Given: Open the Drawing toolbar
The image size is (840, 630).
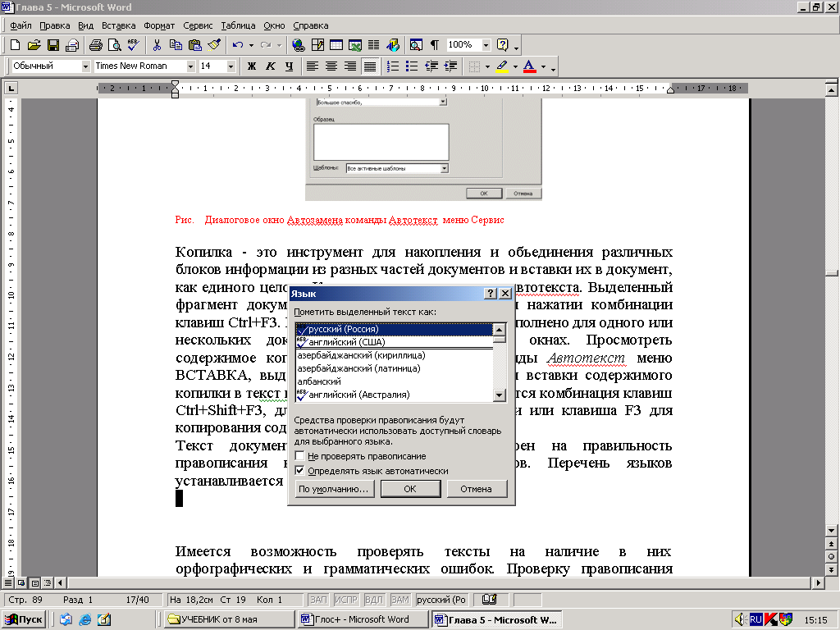Looking at the screenshot, I should (x=393, y=45).
